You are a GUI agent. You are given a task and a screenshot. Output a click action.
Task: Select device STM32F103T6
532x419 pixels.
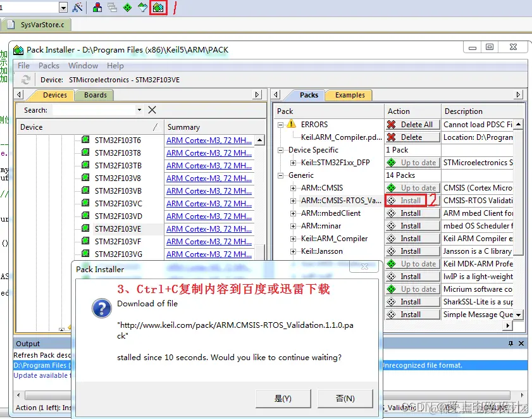coord(118,141)
